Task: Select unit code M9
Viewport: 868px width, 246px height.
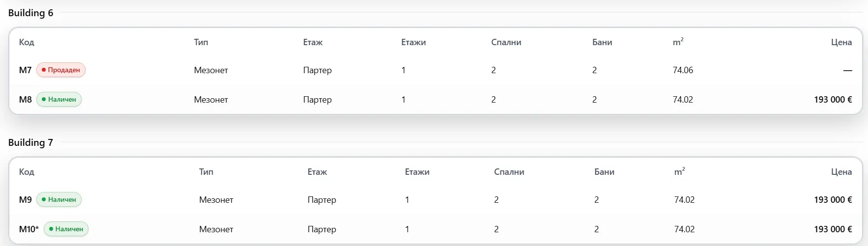Action: pyautogui.click(x=25, y=200)
